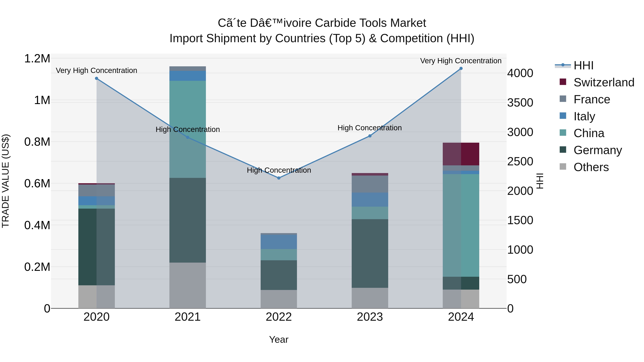The width and height of the screenshot is (644, 362).
Task: Click the 2023 'High Concentration' annotation
Action: coord(370,128)
